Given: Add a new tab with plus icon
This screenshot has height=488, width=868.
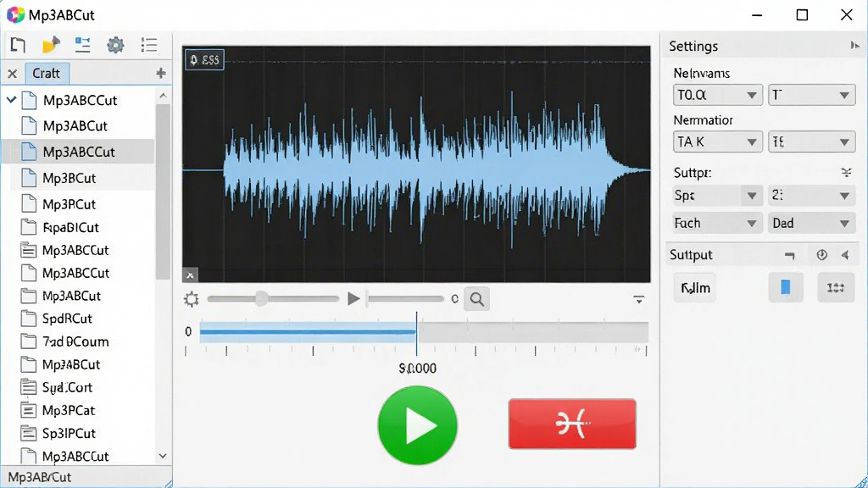Looking at the screenshot, I should click(x=161, y=73).
